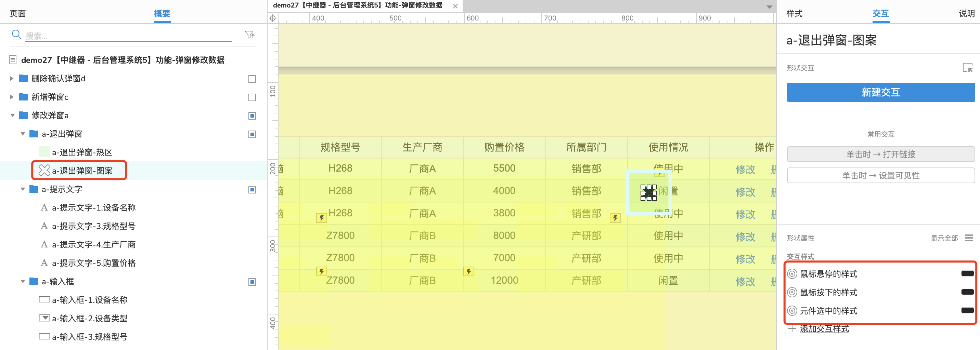980x350 pixels.
Task: Click the 新建交互 button
Action: 881,92
